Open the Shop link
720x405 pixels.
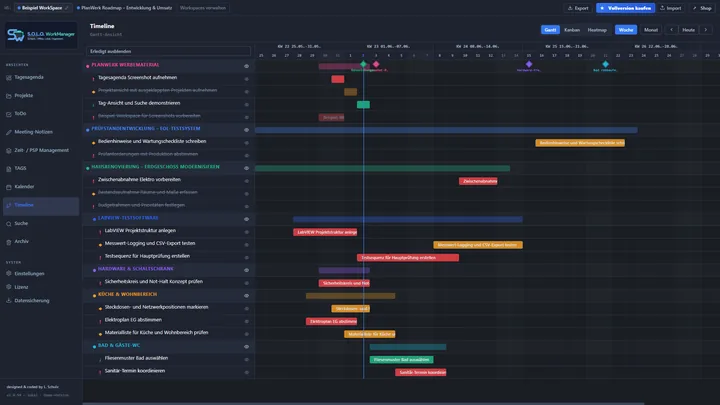[703, 8]
